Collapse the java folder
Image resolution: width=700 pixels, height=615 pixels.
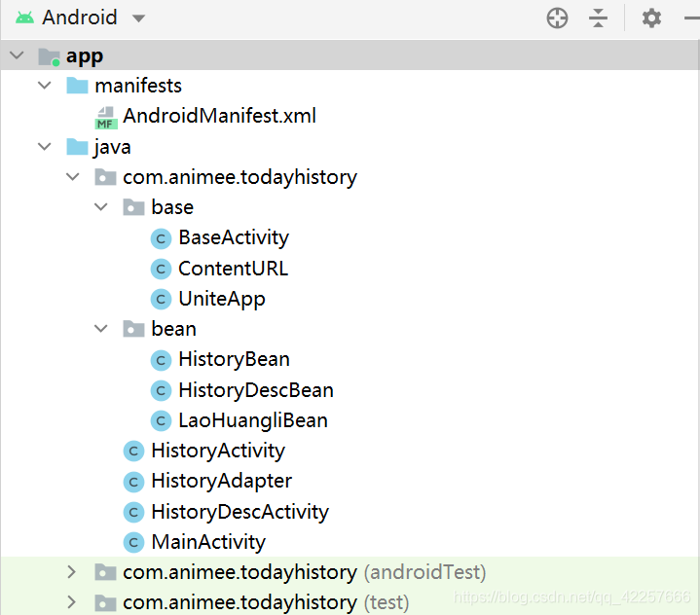(x=45, y=147)
